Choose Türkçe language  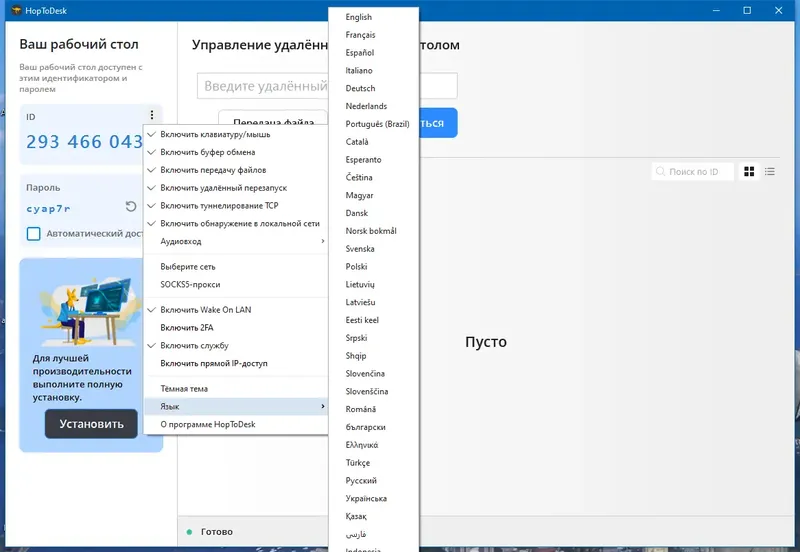tap(373, 463)
